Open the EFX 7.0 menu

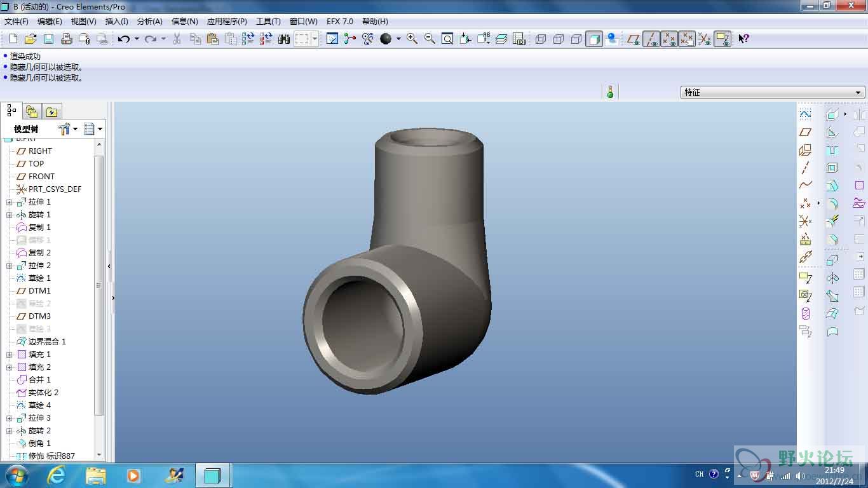(x=340, y=21)
